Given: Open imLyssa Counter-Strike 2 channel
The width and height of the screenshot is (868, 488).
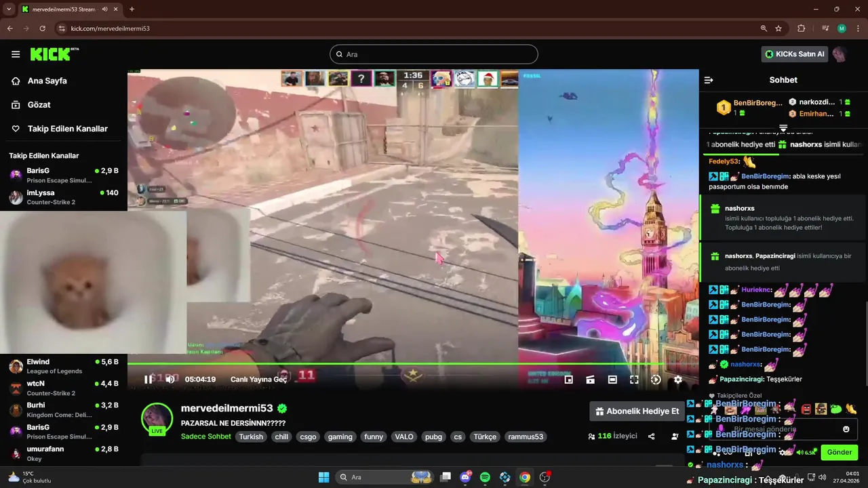Looking at the screenshot, I should click(64, 197).
